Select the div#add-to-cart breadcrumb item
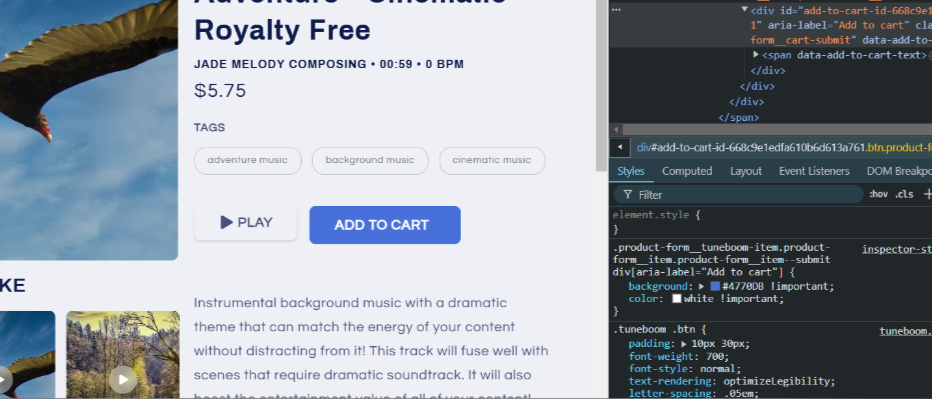This screenshot has width=932, height=399. pos(783,147)
